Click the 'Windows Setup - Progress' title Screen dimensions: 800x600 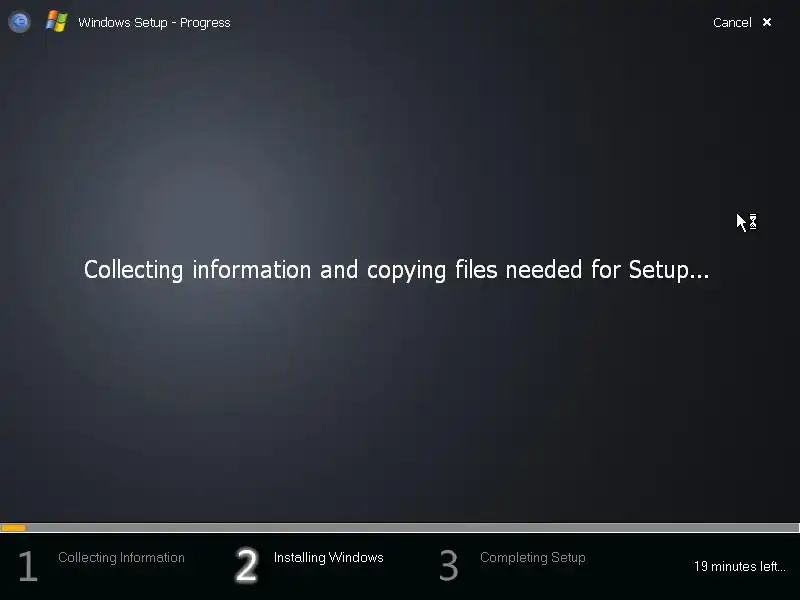point(154,23)
